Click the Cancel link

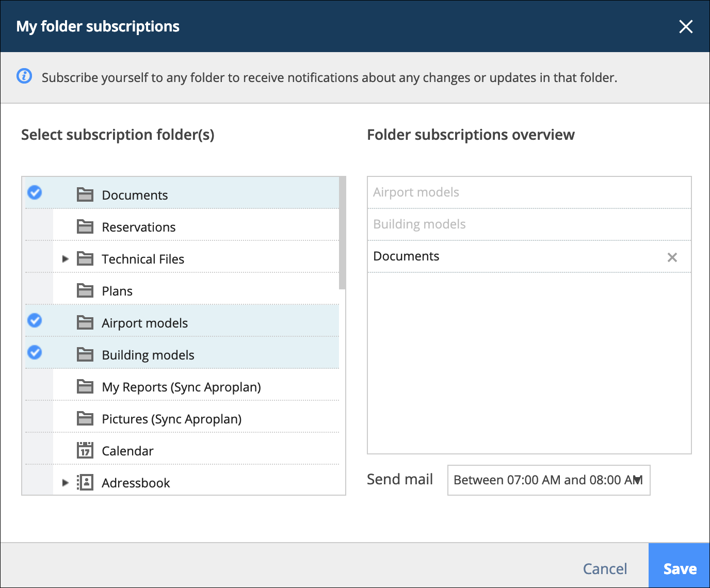click(605, 568)
